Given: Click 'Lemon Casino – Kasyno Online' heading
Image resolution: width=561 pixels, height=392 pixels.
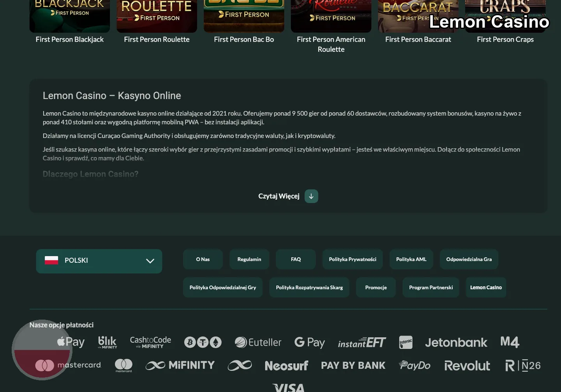Looking at the screenshot, I should click(112, 96).
